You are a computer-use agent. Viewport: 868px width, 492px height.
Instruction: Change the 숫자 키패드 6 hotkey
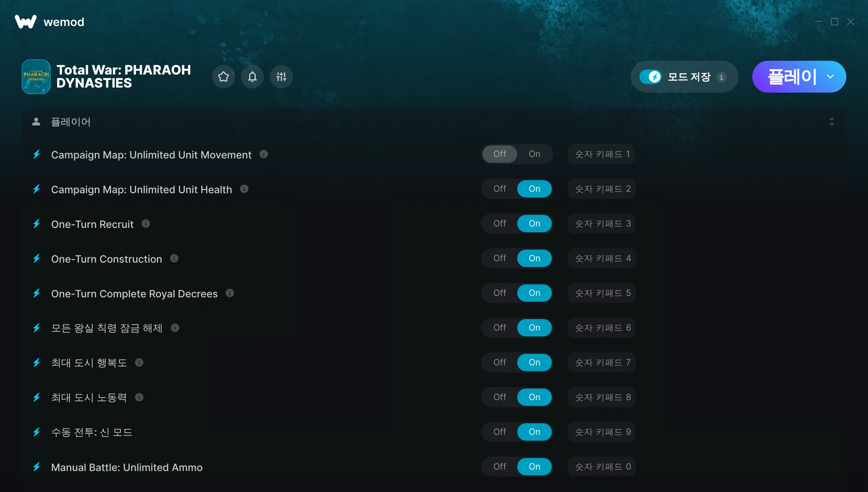(x=602, y=328)
